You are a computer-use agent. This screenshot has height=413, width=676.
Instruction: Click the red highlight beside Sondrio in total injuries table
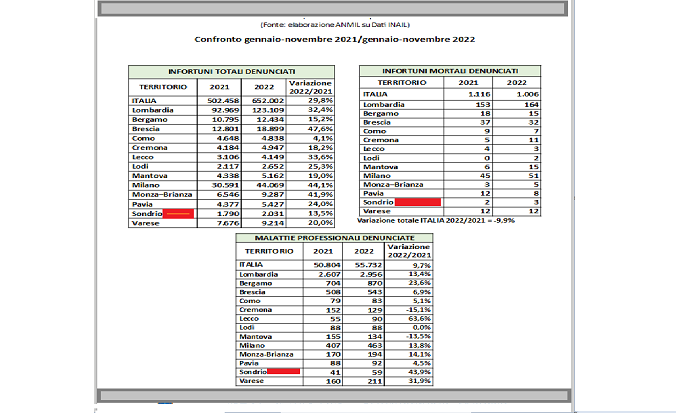[x=177, y=214]
